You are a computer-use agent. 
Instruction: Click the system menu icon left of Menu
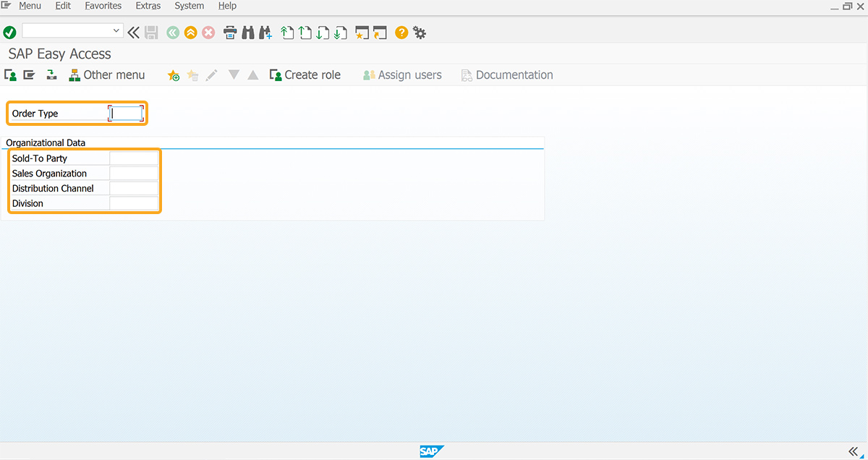(x=6, y=5)
